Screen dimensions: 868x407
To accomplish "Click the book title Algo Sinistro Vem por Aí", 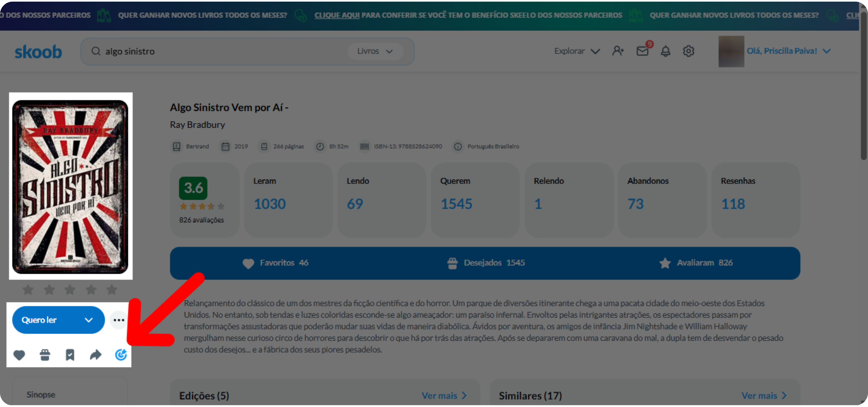I will click(229, 107).
